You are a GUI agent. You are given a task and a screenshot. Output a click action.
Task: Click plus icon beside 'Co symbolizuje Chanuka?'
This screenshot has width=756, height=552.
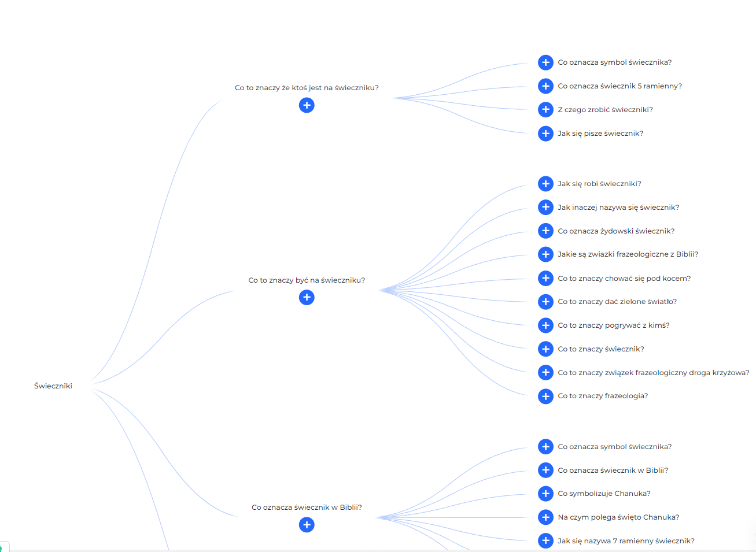(545, 494)
